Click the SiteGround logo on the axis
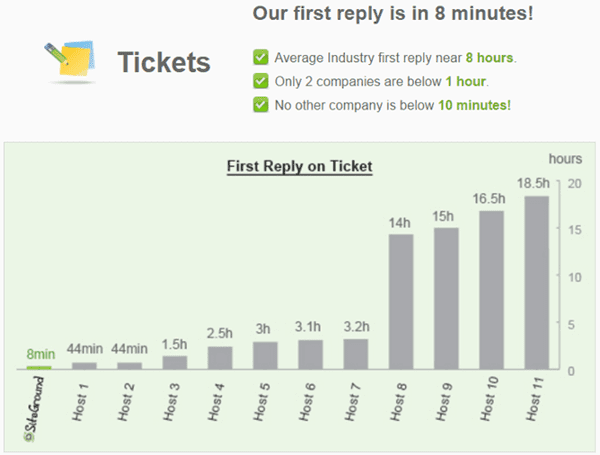 point(34,409)
